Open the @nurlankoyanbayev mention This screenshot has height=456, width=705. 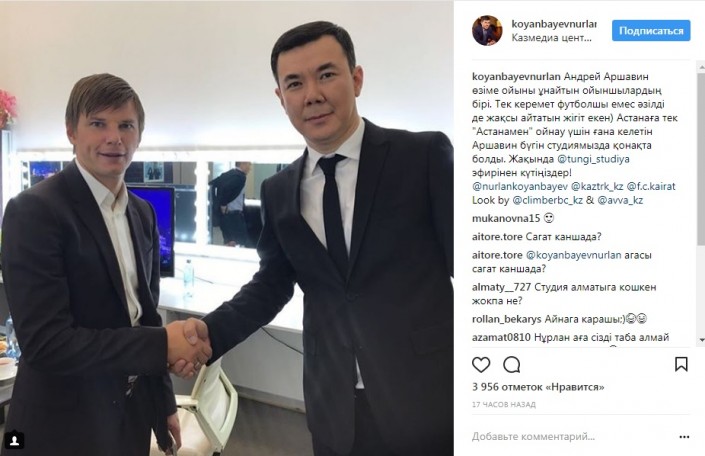tap(519, 186)
